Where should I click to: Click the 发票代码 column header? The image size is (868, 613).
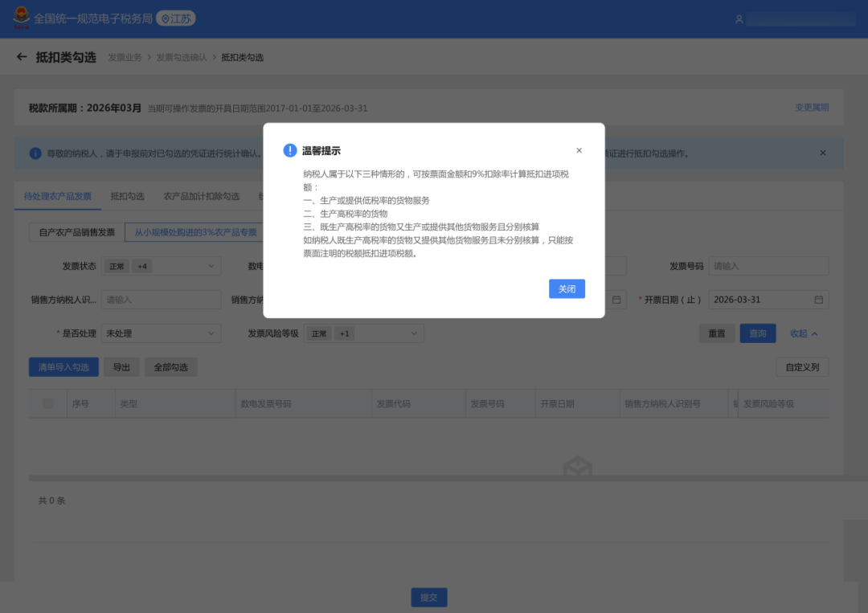(x=419, y=404)
